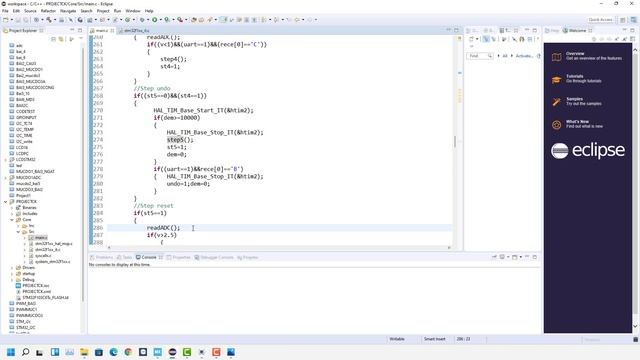Place cursor on line readADC(); at 286

[163, 228]
